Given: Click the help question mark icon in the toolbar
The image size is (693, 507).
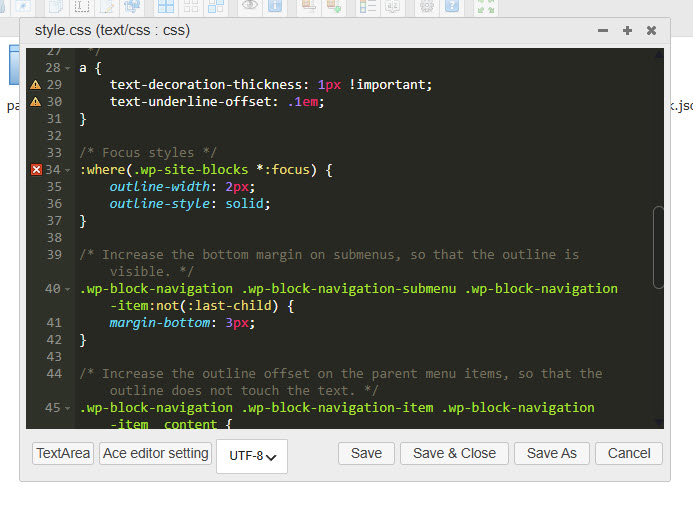Looking at the screenshot, I should 452,6.
